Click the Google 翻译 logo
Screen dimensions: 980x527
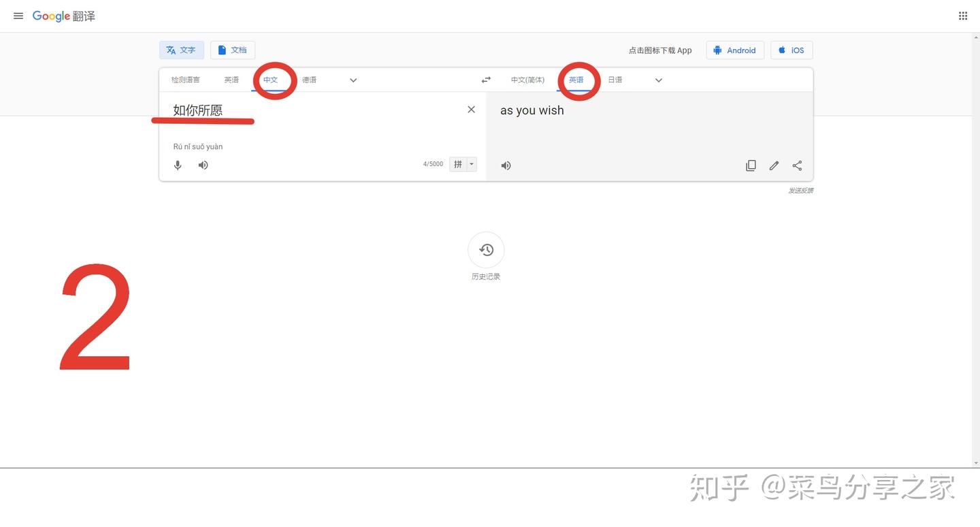point(64,16)
